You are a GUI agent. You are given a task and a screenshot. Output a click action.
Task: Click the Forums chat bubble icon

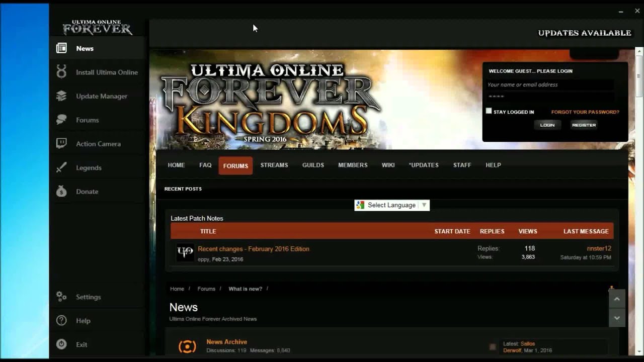click(61, 120)
